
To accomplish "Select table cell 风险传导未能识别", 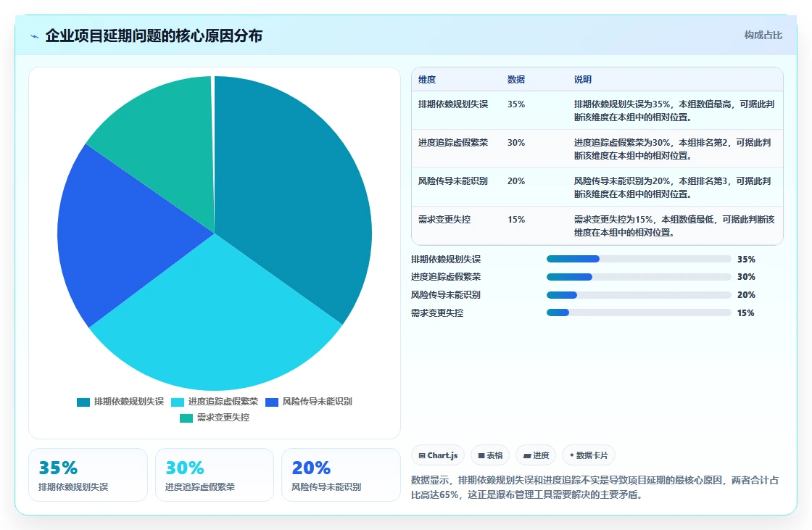I will (453, 181).
